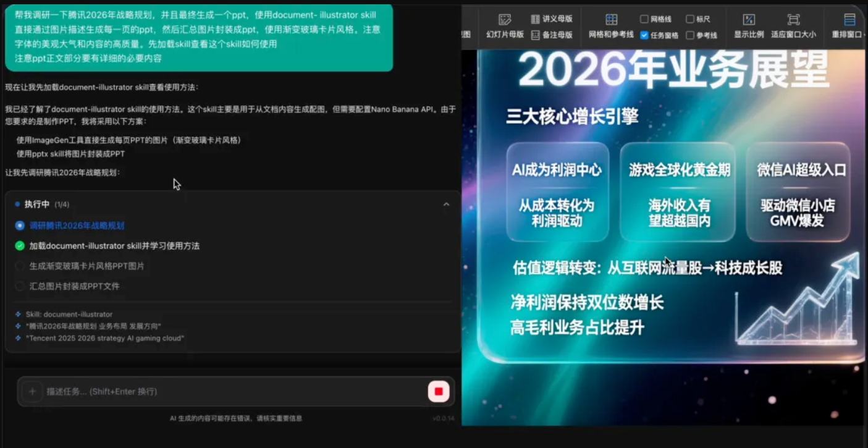Click task row 加载document-illustrator skill并学习使用方法

click(x=114, y=246)
